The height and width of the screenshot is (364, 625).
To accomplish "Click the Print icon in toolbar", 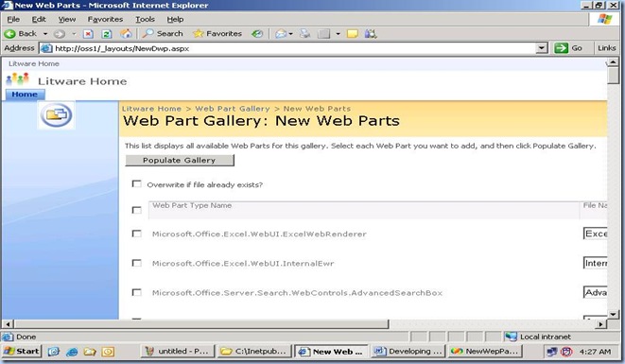I will coord(305,34).
